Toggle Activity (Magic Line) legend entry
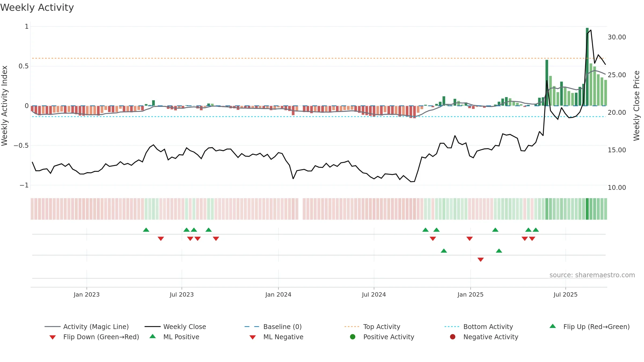This screenshot has width=644, height=362. click(x=87, y=327)
